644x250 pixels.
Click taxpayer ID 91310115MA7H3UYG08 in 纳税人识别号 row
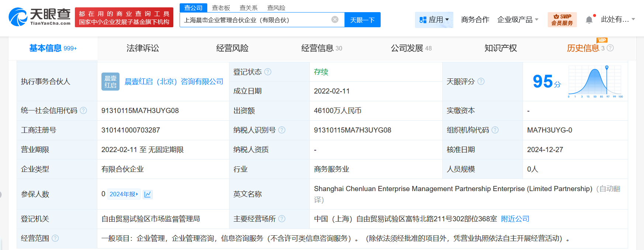pyautogui.click(x=353, y=130)
